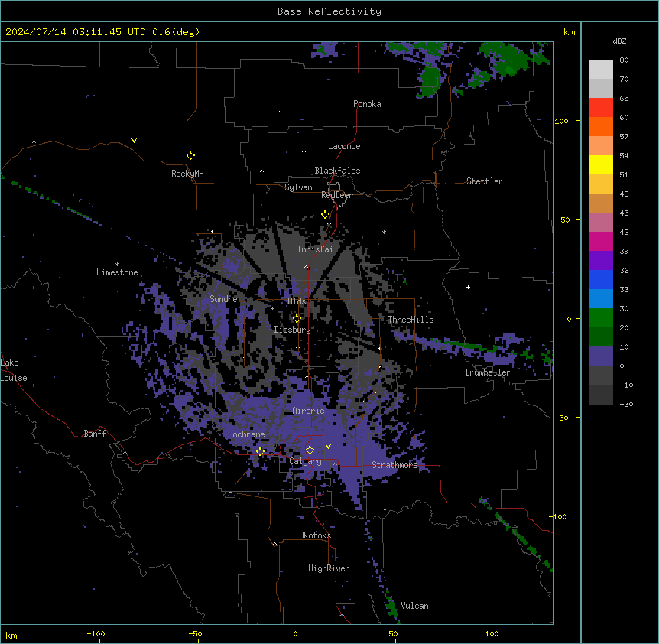Screen dimensions: 659x644
Task: Select the white caret marker west of Blackfalds
Action: click(261, 171)
